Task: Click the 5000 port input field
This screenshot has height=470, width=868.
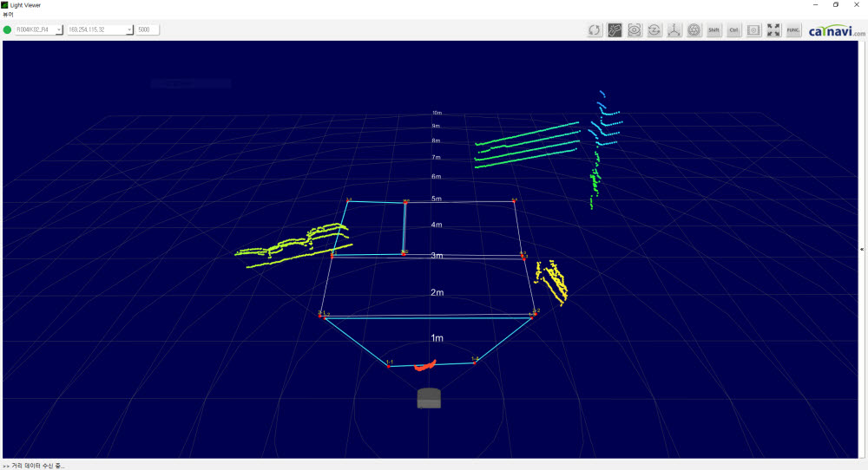Action: point(147,29)
